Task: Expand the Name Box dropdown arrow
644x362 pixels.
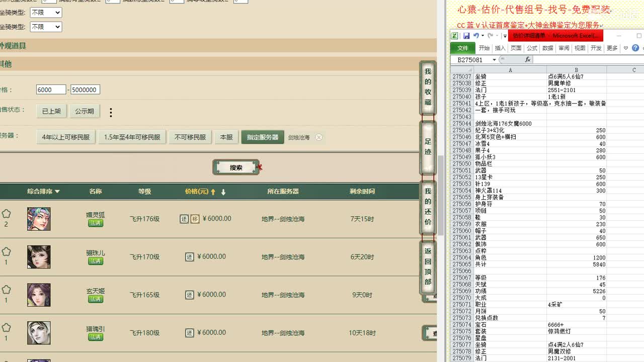Action: point(494,60)
